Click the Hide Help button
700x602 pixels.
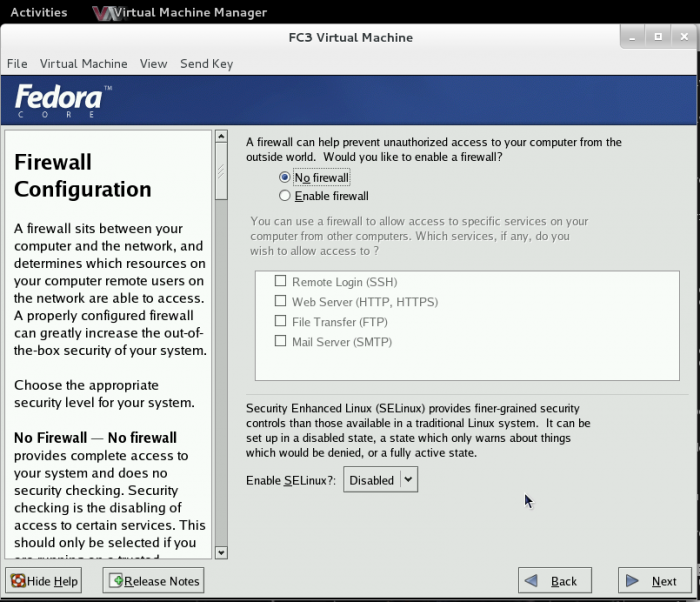tap(44, 581)
